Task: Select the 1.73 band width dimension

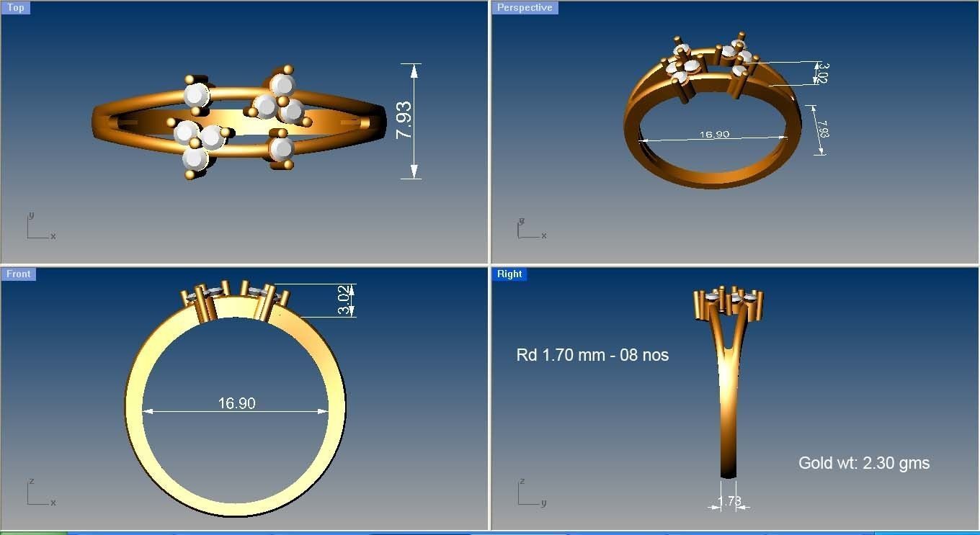Action: tap(730, 500)
